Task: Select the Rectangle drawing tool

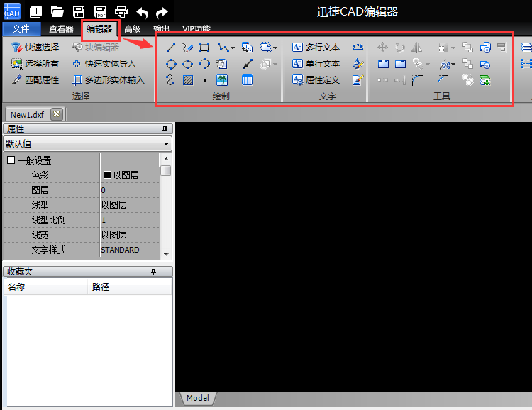Action: [204, 48]
